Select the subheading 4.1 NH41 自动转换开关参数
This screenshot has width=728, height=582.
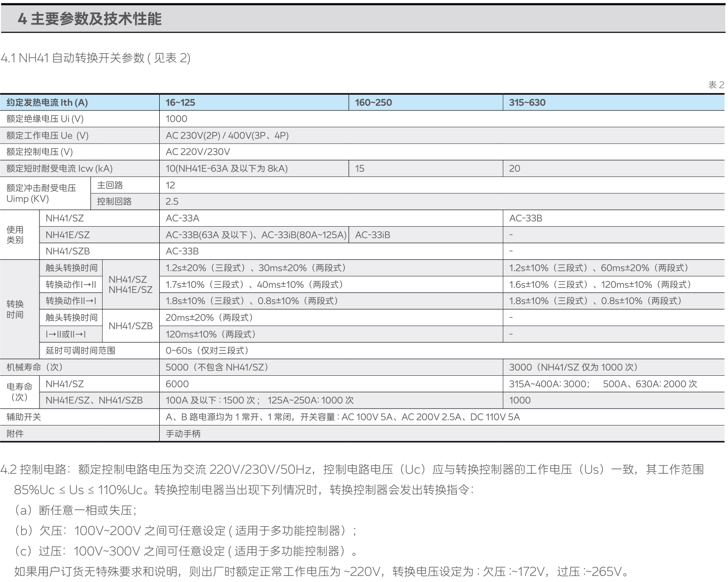tap(95, 58)
